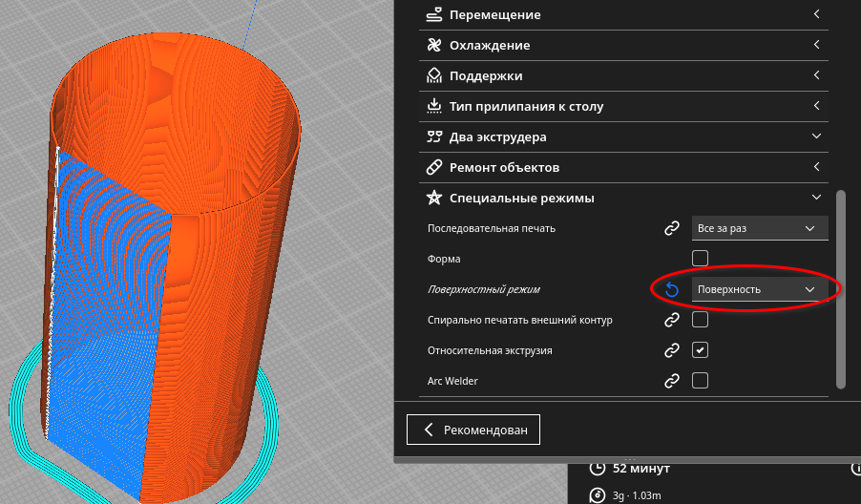
Task: Click the Поддержки section icon
Action: click(x=433, y=75)
